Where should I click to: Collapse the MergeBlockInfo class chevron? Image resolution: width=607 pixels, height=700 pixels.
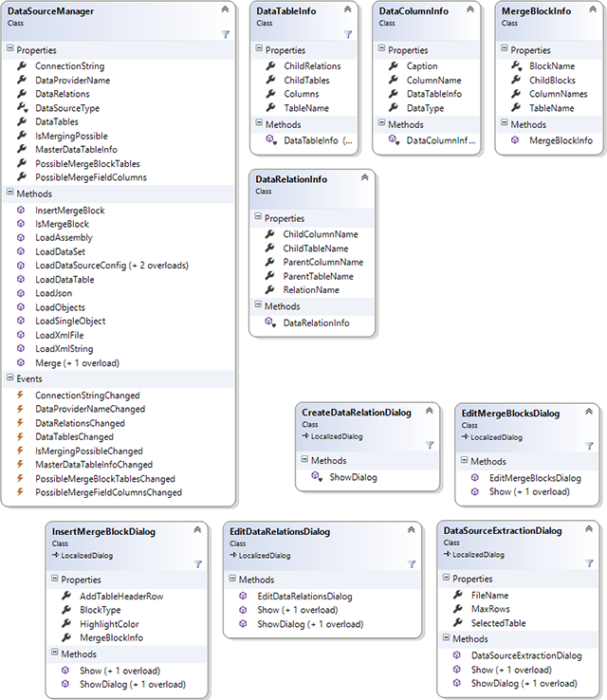tap(593, 9)
